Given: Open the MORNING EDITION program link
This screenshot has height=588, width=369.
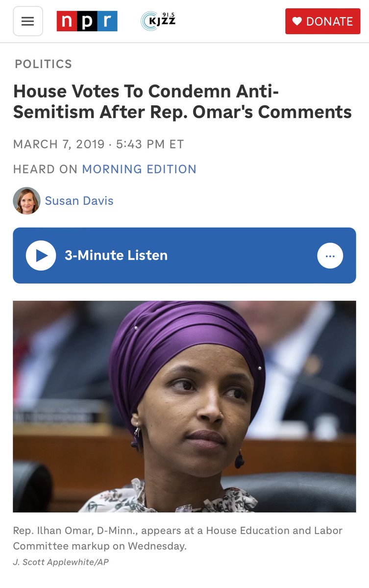Looking at the screenshot, I should tap(139, 169).
